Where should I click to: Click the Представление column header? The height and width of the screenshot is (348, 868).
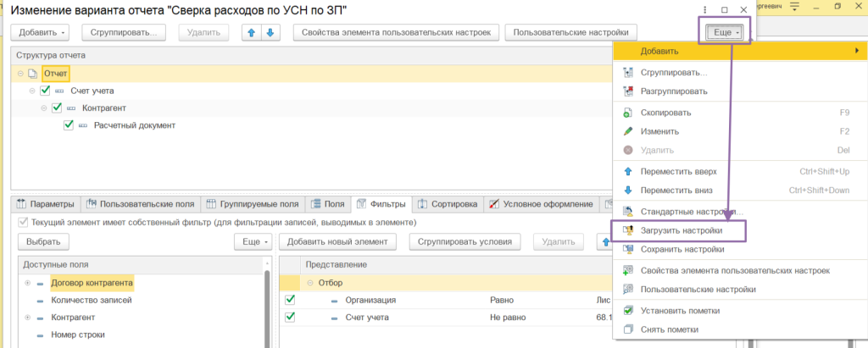337,265
